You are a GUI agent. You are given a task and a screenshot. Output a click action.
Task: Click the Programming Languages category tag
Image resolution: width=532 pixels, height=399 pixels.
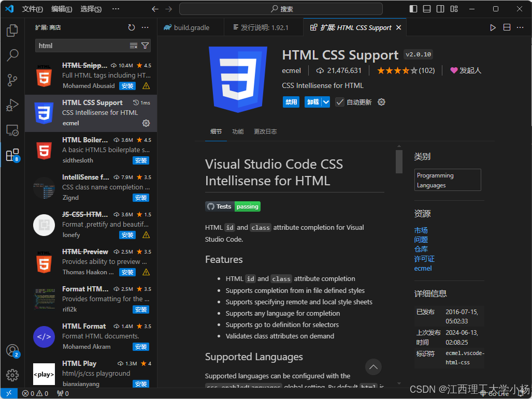click(448, 180)
